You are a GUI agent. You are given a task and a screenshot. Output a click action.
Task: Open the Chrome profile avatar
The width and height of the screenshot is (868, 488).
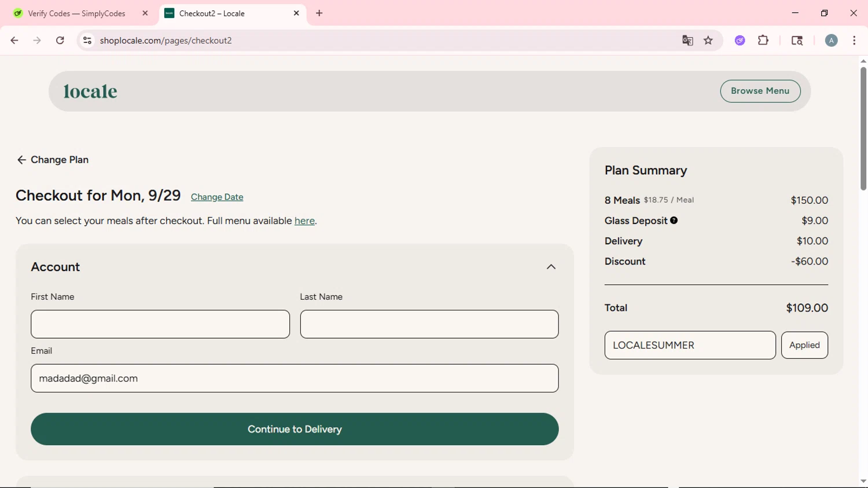[832, 41]
